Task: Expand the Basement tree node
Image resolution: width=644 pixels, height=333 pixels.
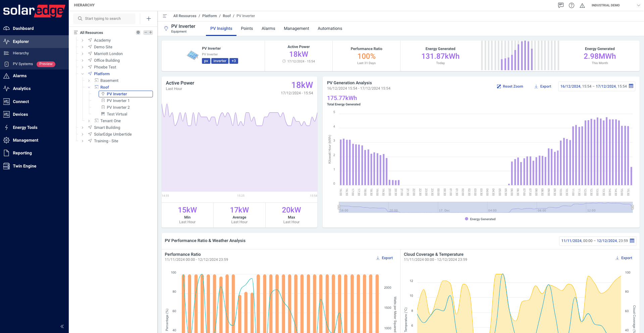Action: [89, 81]
